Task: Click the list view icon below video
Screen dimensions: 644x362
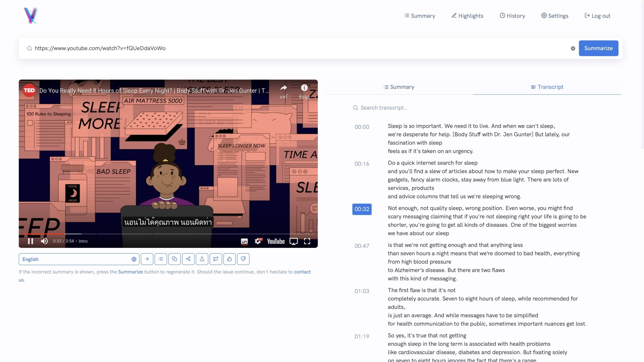Action: click(161, 259)
